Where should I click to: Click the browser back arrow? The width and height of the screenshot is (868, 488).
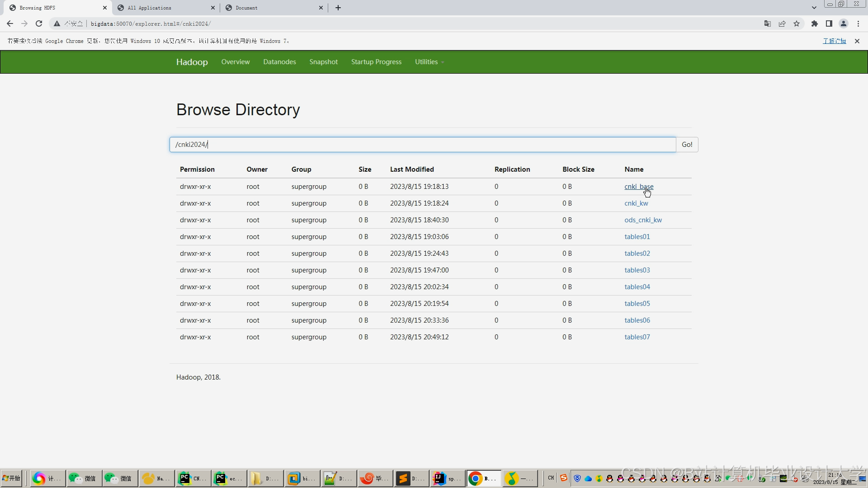click(10, 23)
